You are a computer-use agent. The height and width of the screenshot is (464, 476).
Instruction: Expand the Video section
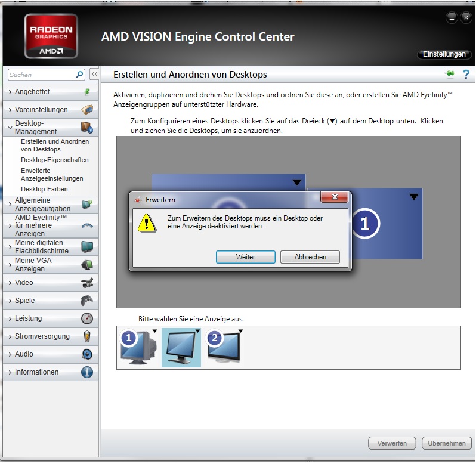pyautogui.click(x=10, y=283)
